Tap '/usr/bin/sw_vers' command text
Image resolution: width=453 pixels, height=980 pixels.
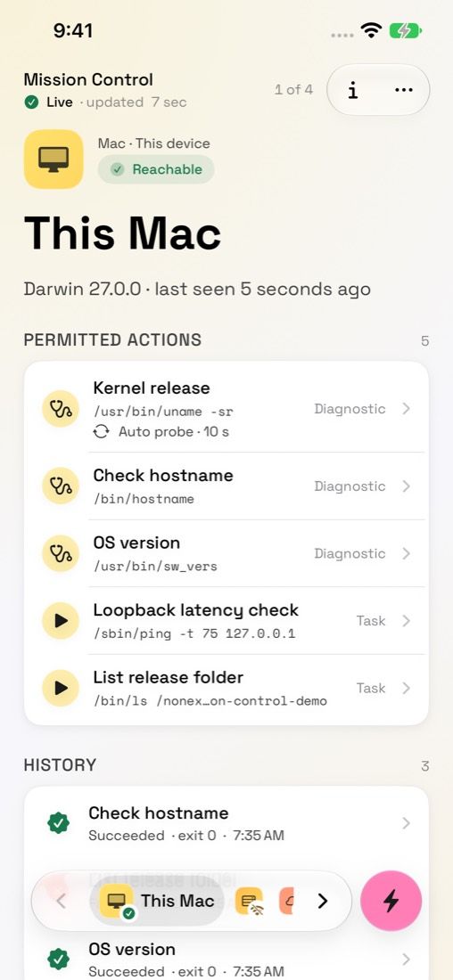pos(155,567)
